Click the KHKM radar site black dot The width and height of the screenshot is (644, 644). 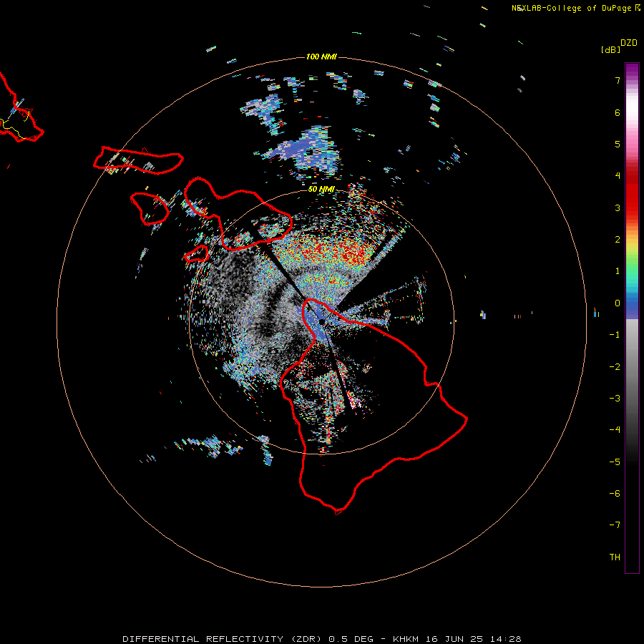[x=322, y=321]
